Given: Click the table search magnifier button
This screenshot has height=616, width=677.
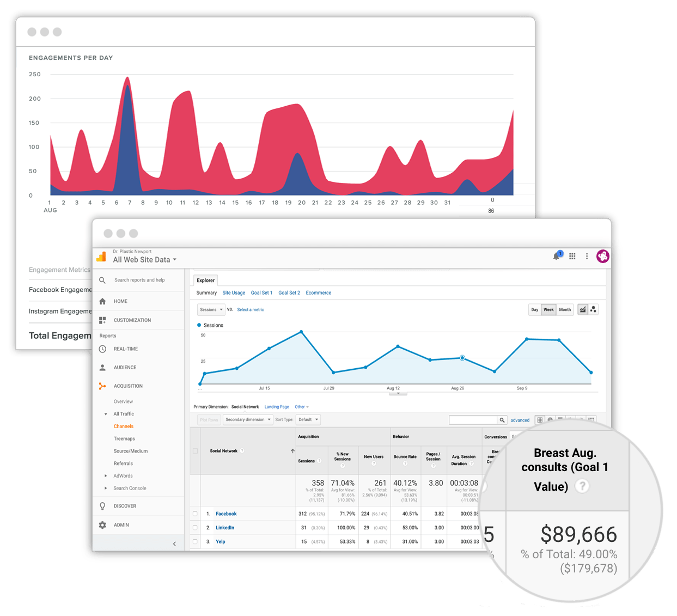Looking at the screenshot, I should [502, 420].
